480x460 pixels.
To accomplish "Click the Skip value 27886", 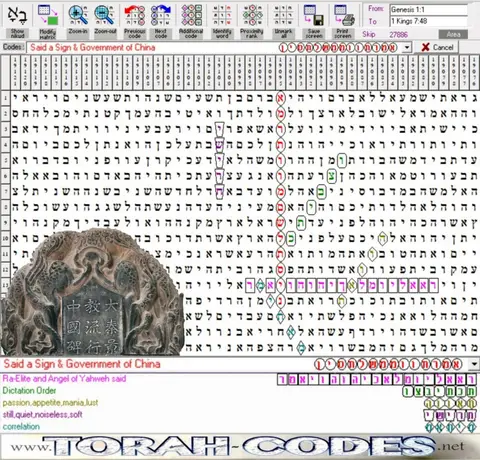I will pos(398,34).
